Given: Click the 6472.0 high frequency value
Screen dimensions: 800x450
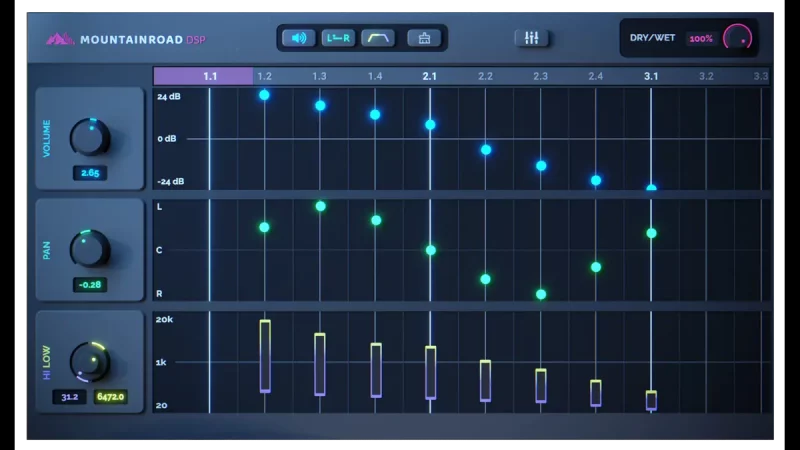Looking at the screenshot, I should click(110, 397).
